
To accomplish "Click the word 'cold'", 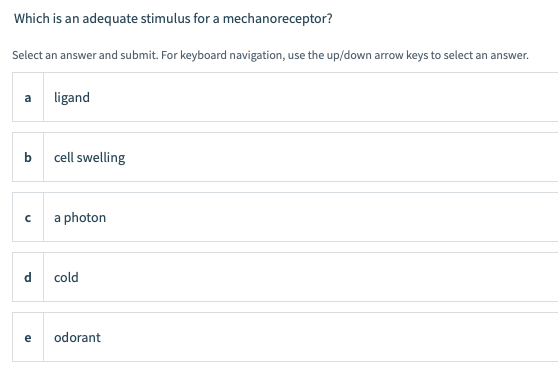I will click(66, 277).
